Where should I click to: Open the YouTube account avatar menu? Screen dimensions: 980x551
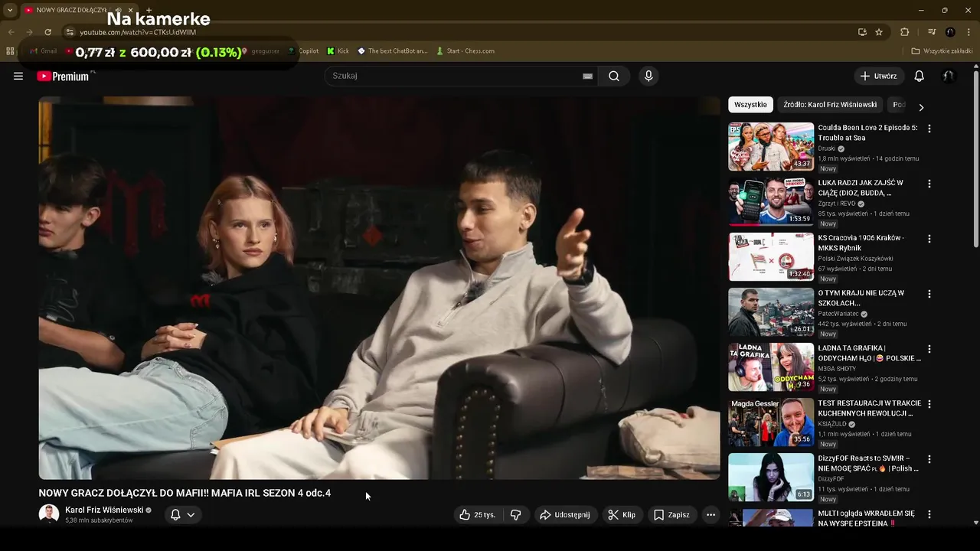click(x=949, y=76)
